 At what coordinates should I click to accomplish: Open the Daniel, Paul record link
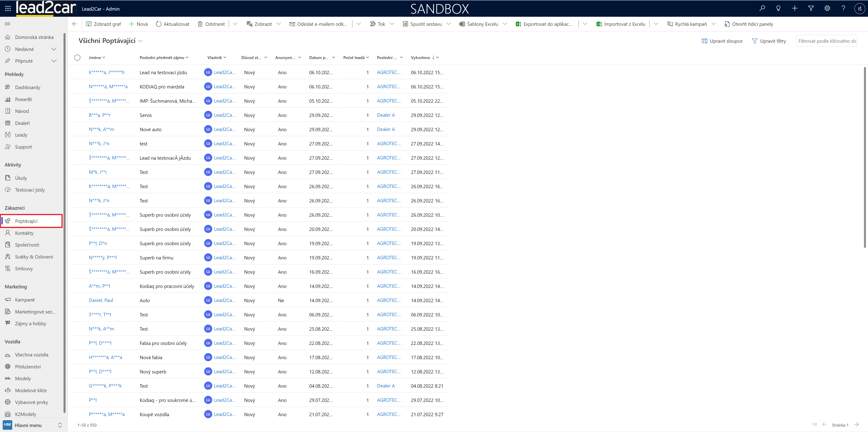pyautogui.click(x=101, y=300)
